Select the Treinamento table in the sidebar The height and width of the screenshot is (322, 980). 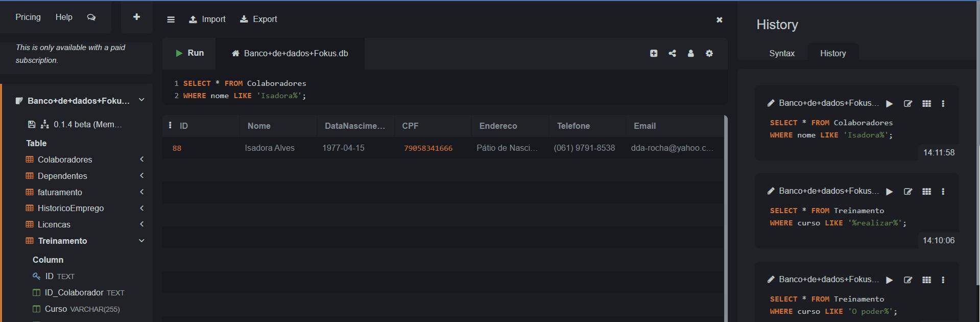pyautogui.click(x=62, y=241)
